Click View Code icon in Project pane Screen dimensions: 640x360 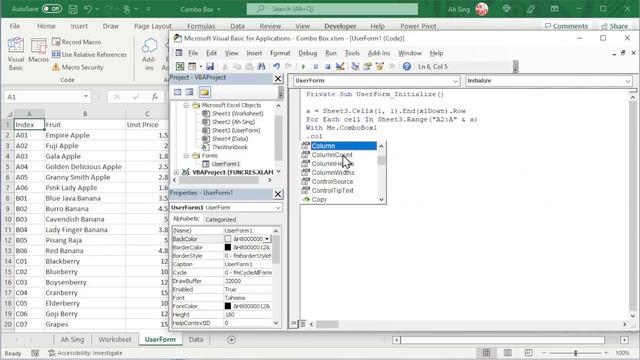point(178,92)
